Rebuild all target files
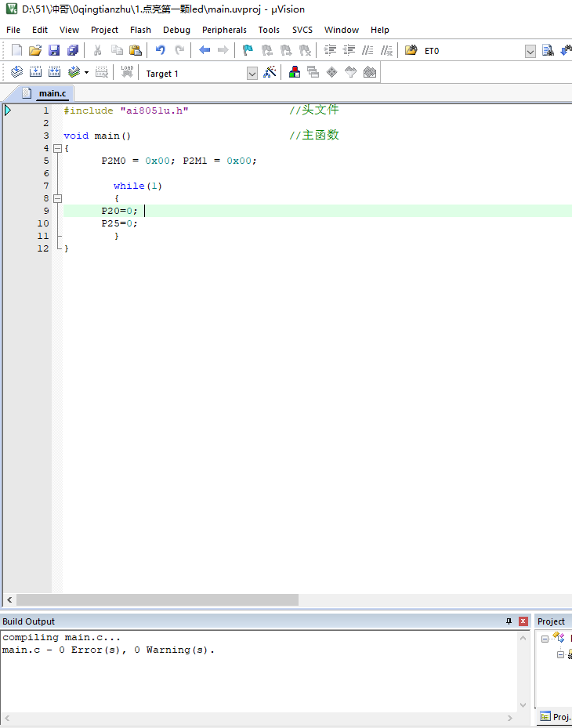 tap(55, 72)
